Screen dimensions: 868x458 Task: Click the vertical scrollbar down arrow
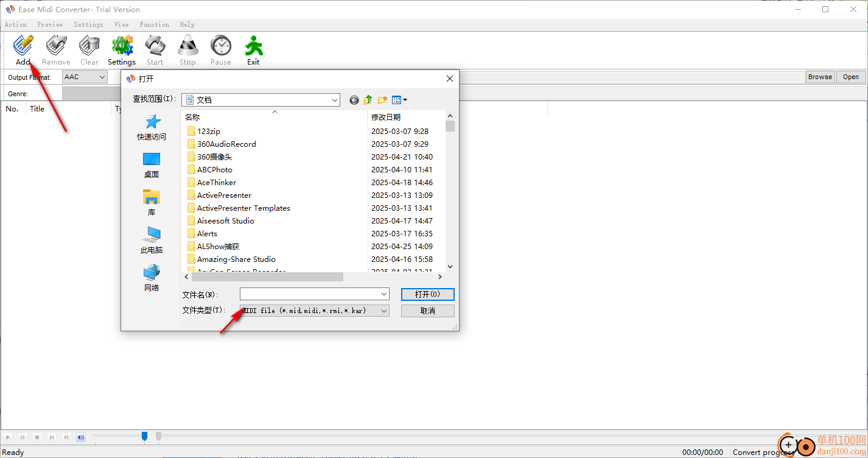pos(450,267)
